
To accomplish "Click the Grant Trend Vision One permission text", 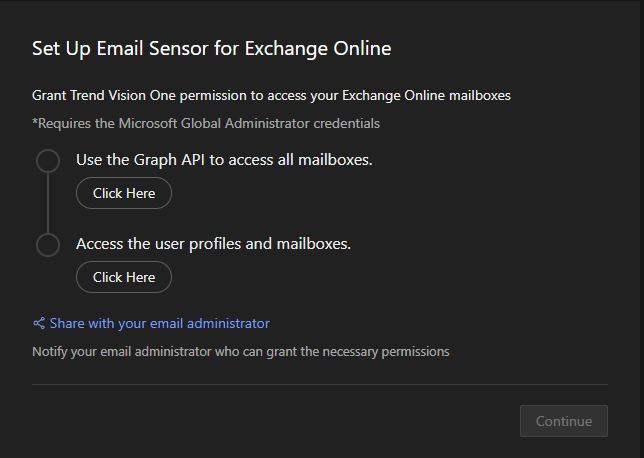I will pos(271,96).
